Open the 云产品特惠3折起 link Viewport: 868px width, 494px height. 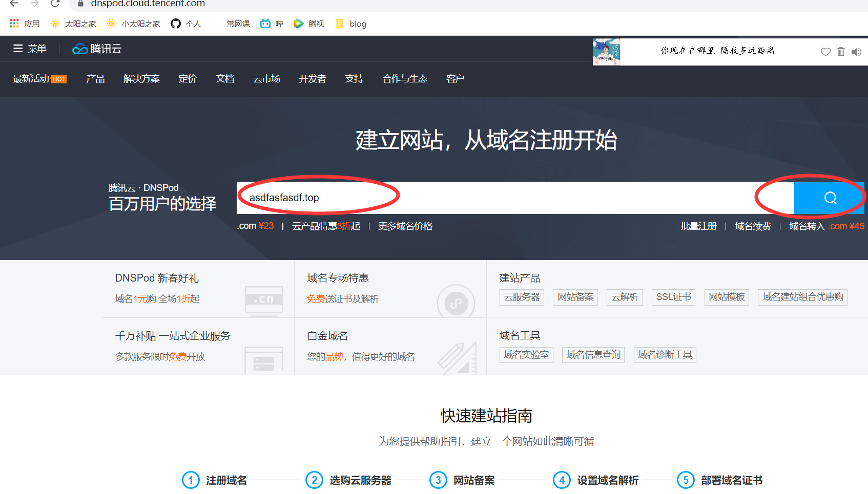click(326, 226)
